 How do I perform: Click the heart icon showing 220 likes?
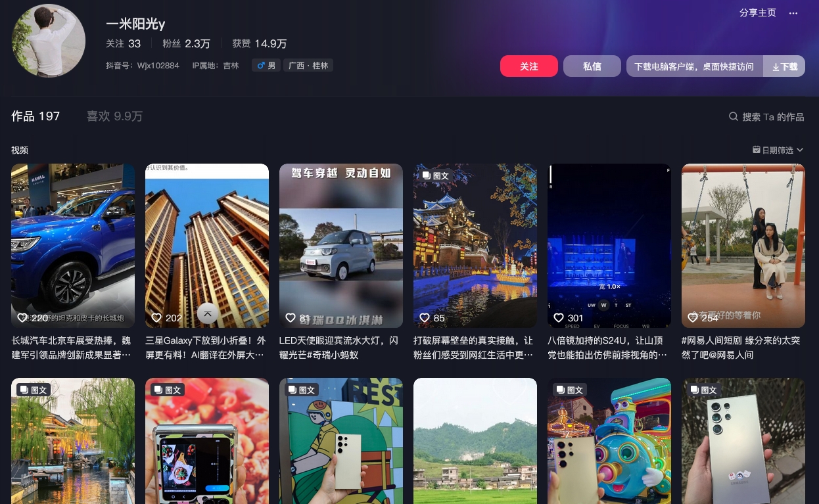(22, 317)
